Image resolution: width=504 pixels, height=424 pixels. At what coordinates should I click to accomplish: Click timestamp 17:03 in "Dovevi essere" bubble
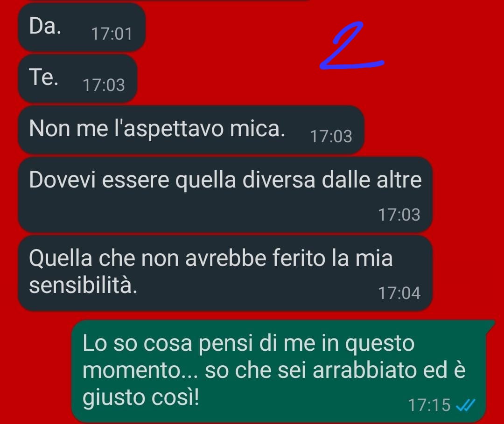[x=399, y=215]
